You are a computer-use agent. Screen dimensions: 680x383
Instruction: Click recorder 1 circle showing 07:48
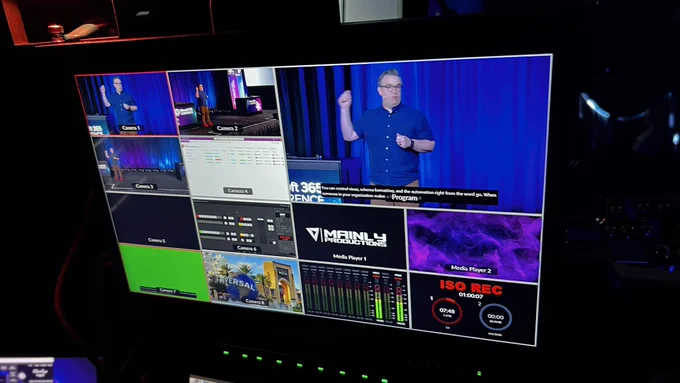(x=447, y=311)
